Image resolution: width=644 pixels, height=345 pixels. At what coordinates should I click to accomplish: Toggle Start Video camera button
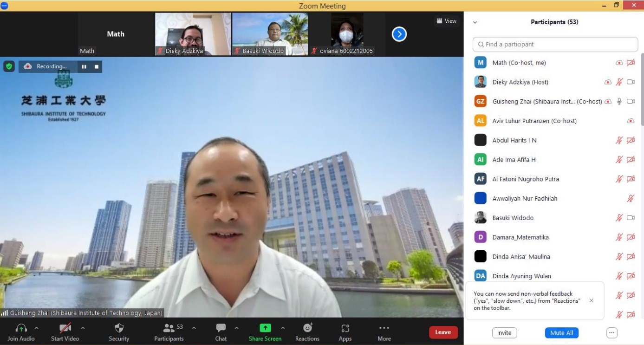[x=65, y=328]
